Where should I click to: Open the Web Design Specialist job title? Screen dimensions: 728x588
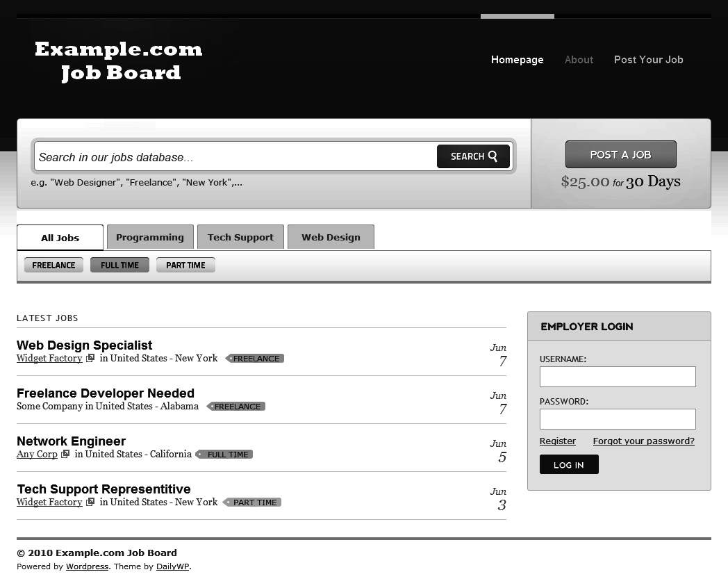point(85,345)
